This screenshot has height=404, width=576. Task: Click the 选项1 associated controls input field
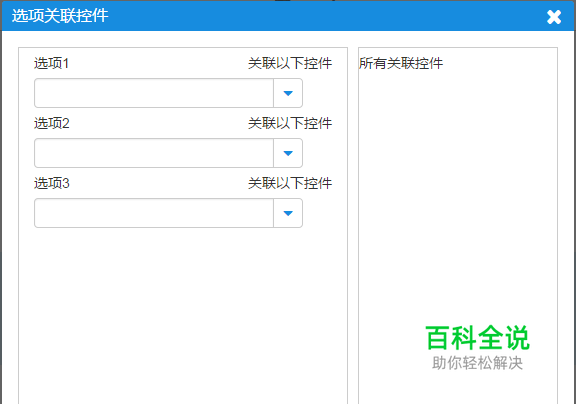click(154, 93)
